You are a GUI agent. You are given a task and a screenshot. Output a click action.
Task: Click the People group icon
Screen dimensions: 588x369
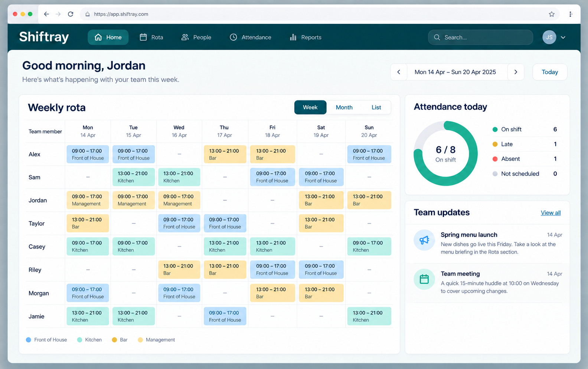pyautogui.click(x=185, y=37)
